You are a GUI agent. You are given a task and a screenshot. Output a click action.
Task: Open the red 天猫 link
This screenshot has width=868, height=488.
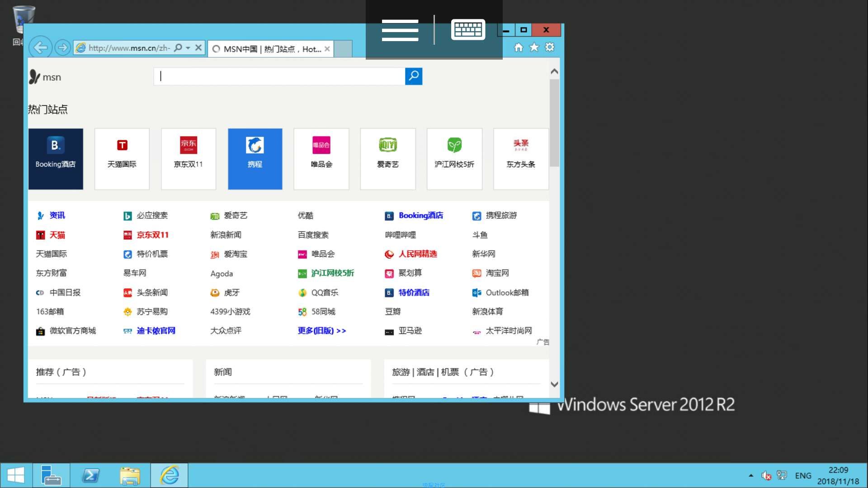pyautogui.click(x=57, y=235)
